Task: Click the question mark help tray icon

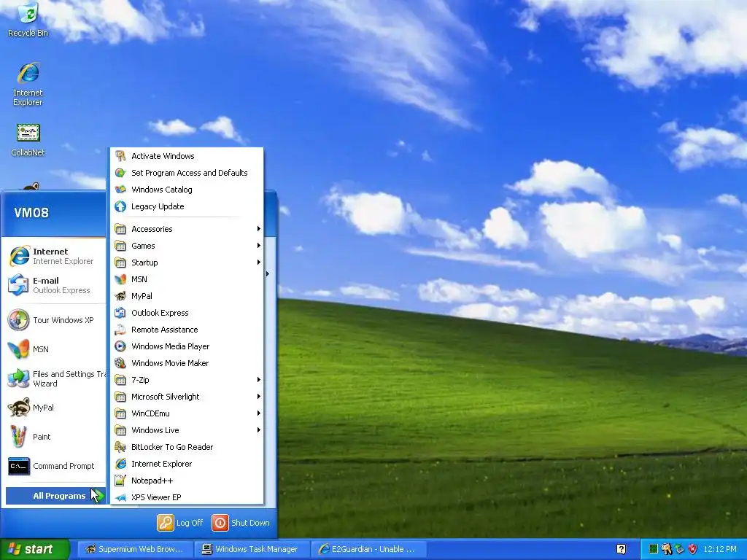Action: (x=622, y=549)
